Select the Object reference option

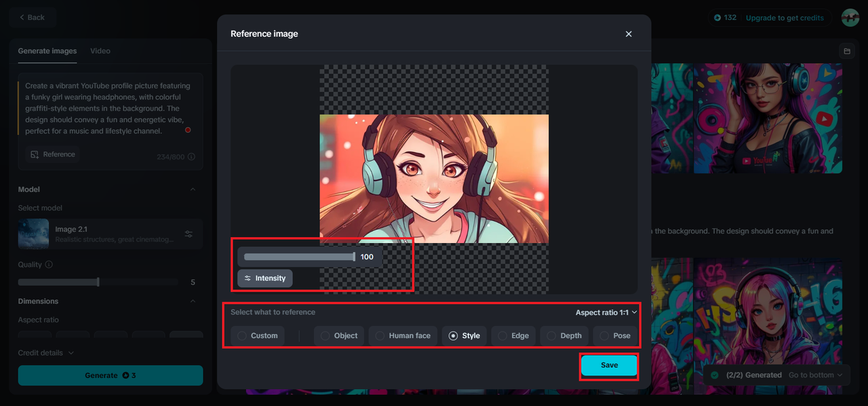[339, 335]
